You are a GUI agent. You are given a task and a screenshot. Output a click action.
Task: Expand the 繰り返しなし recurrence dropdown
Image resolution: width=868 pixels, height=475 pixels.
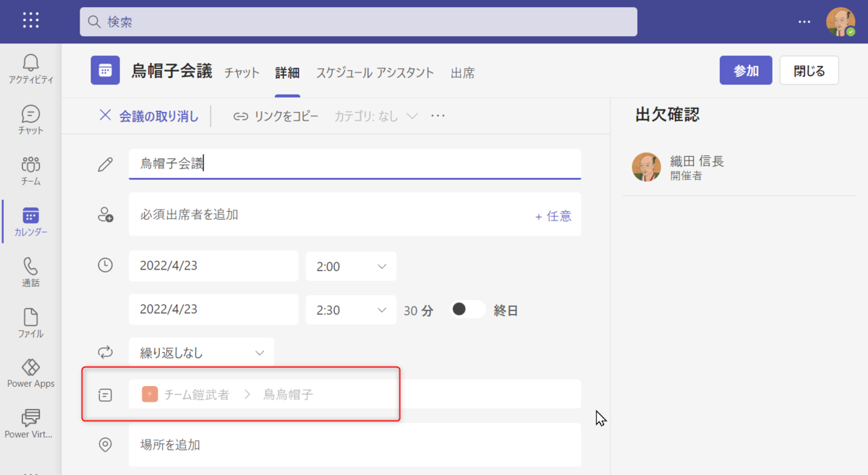201,353
